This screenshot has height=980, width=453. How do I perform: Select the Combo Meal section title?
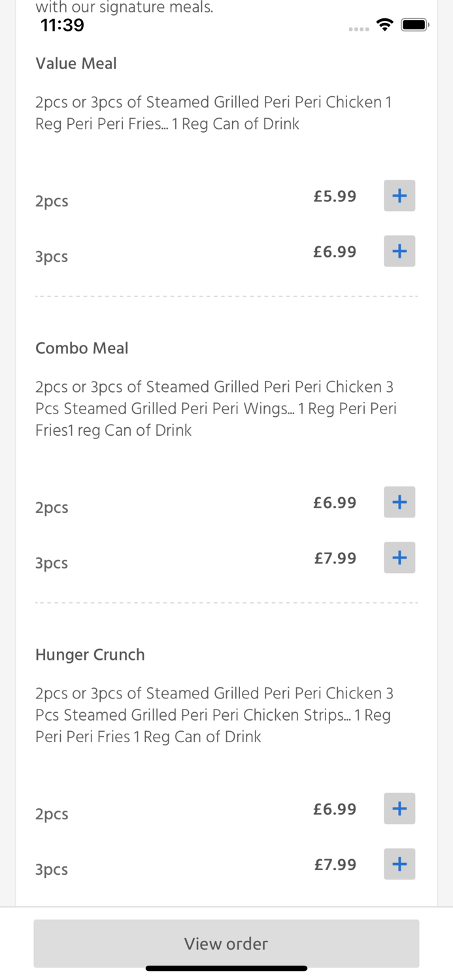[x=82, y=348]
